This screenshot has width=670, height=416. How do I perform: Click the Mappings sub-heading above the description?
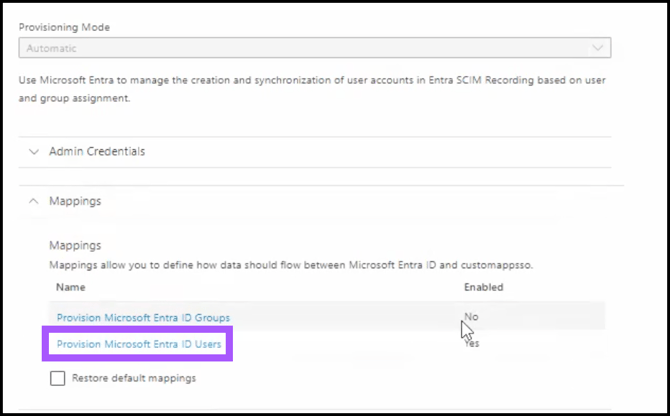point(75,244)
